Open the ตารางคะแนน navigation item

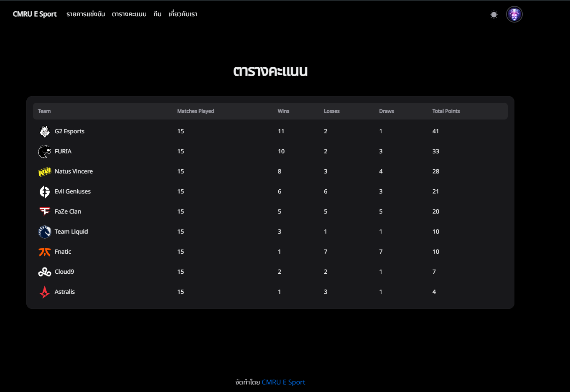point(129,14)
